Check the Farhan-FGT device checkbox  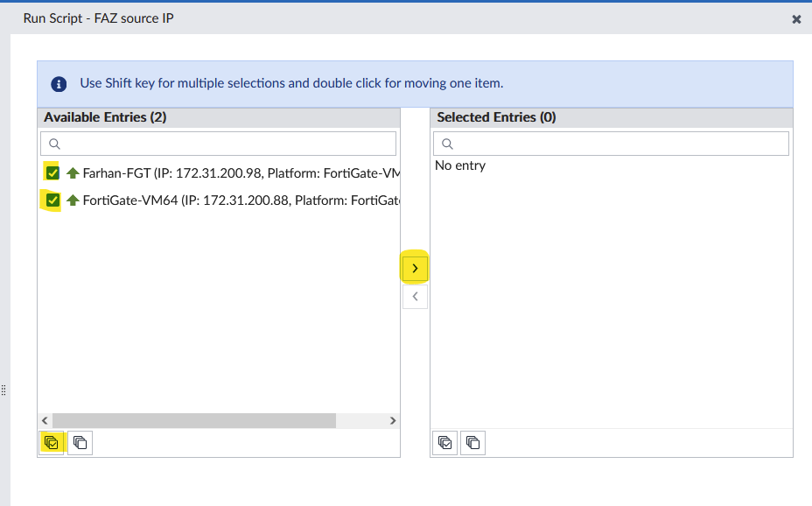click(x=52, y=172)
